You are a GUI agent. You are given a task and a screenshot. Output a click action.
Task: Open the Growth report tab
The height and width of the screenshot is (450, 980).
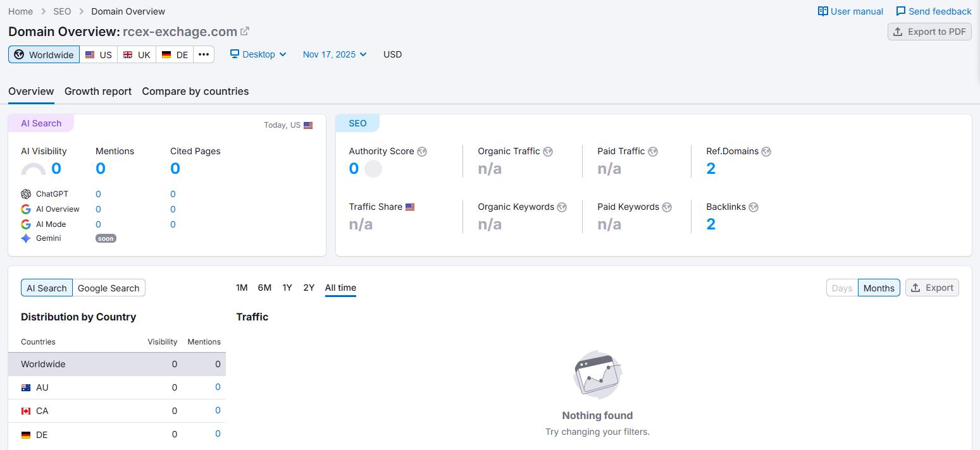pyautogui.click(x=98, y=91)
